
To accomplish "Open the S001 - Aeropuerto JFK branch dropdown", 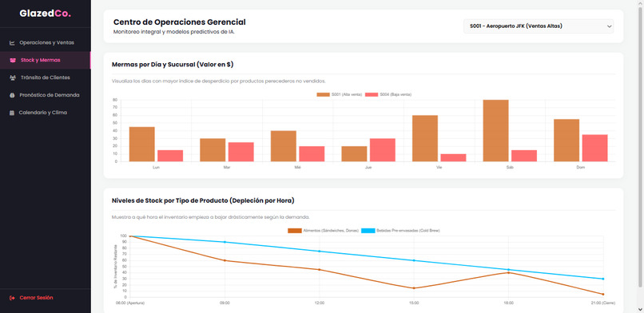I will tap(539, 26).
